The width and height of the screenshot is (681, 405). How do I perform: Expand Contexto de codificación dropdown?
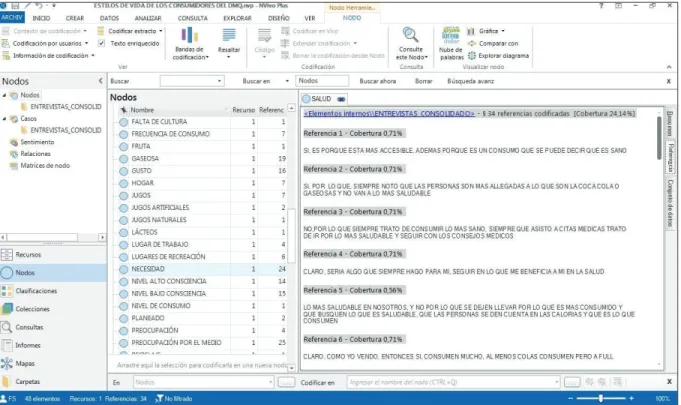click(85, 31)
